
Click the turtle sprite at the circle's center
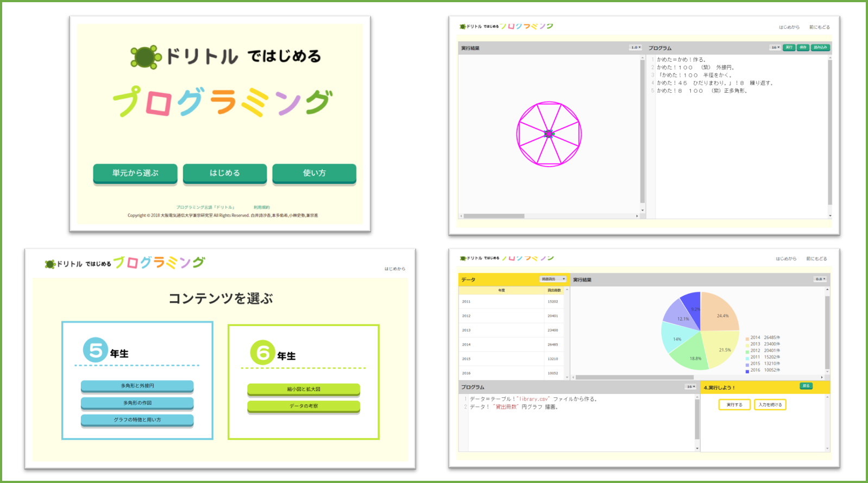click(549, 134)
